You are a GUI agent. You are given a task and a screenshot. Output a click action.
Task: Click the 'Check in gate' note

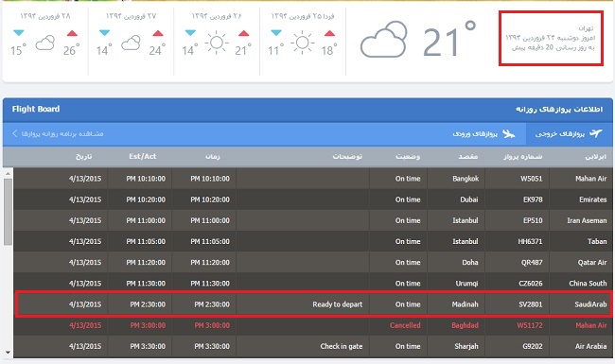click(342, 346)
